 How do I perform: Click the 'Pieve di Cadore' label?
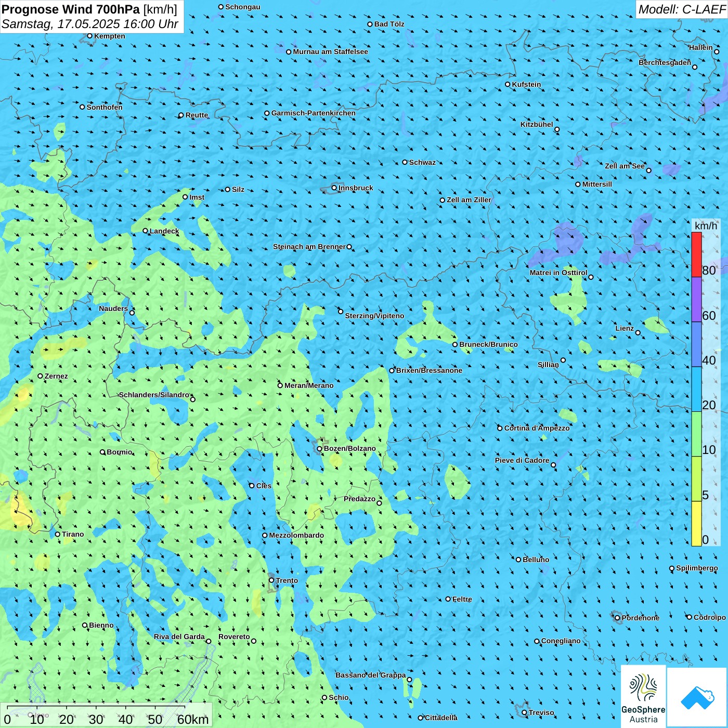pyautogui.click(x=522, y=460)
